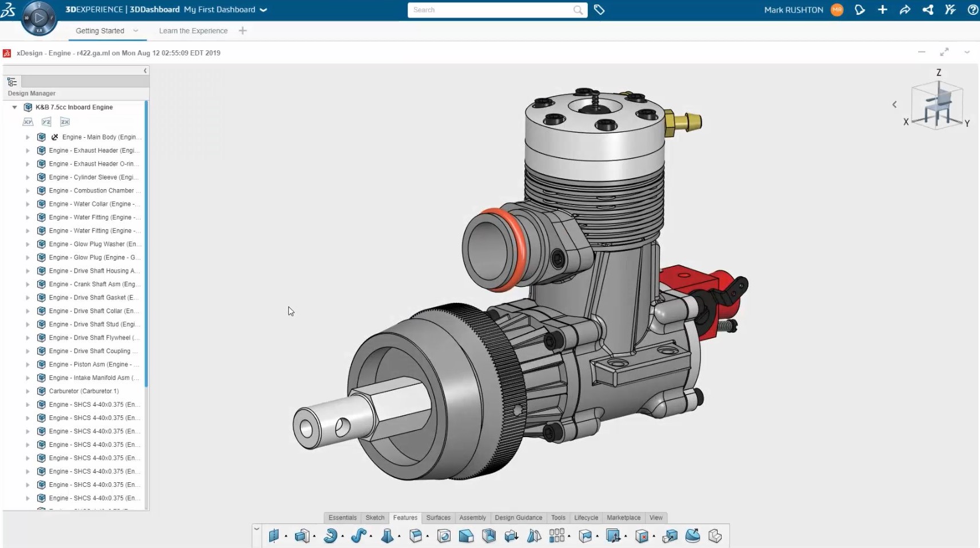Select the Mirror feature tool

pos(534,536)
